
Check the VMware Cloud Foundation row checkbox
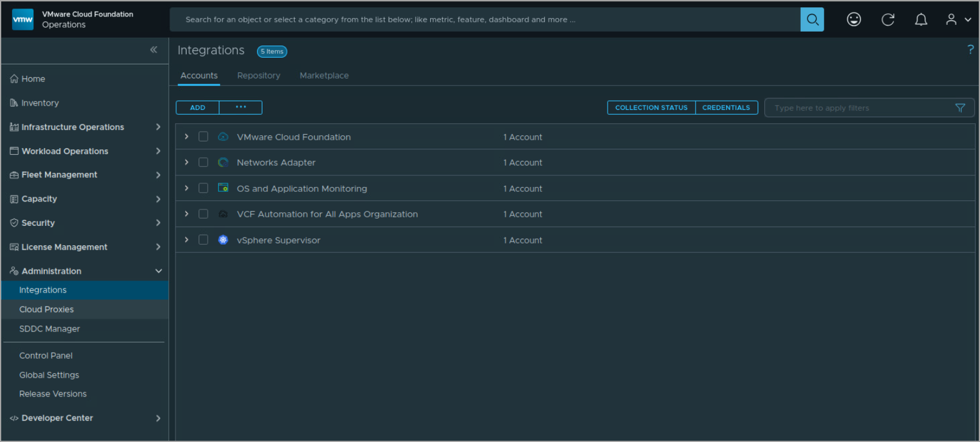[204, 137]
